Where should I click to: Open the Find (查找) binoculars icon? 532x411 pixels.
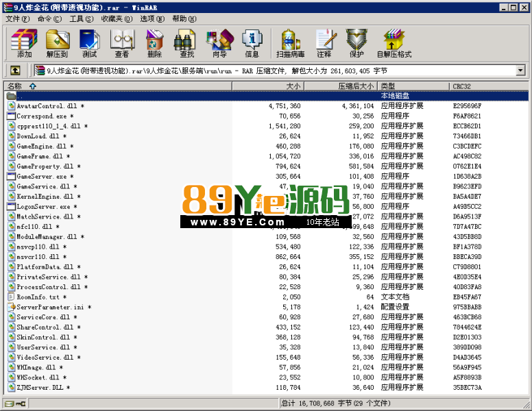click(x=186, y=44)
